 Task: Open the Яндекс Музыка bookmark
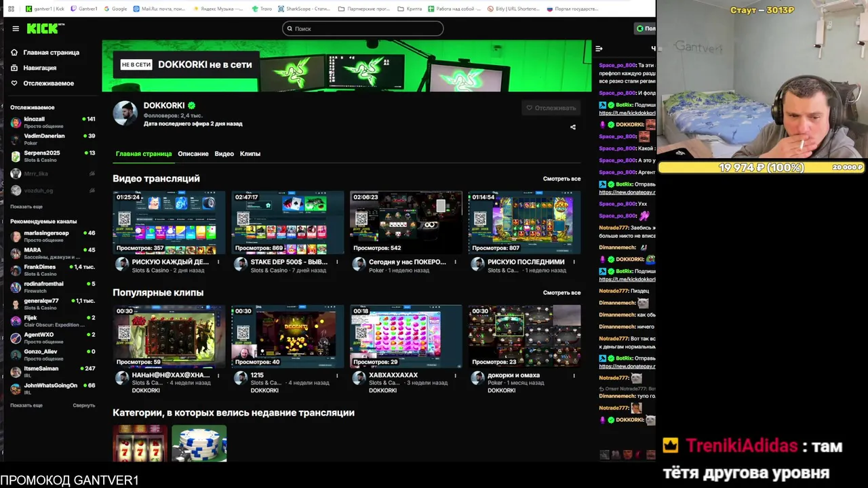point(218,9)
